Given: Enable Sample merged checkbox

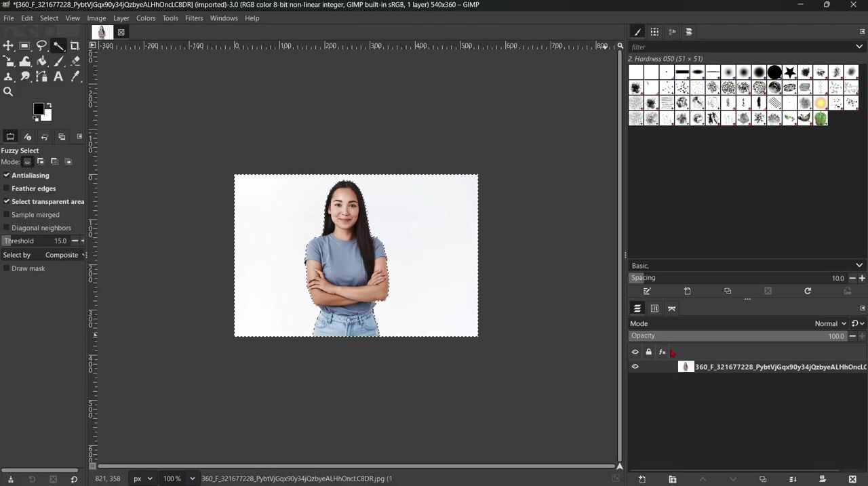Looking at the screenshot, I should point(7,215).
